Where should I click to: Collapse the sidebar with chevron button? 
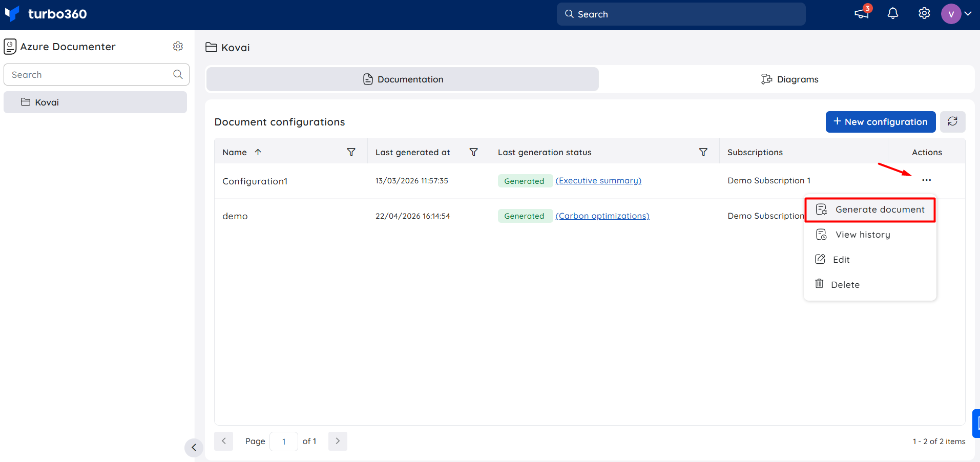(x=194, y=448)
